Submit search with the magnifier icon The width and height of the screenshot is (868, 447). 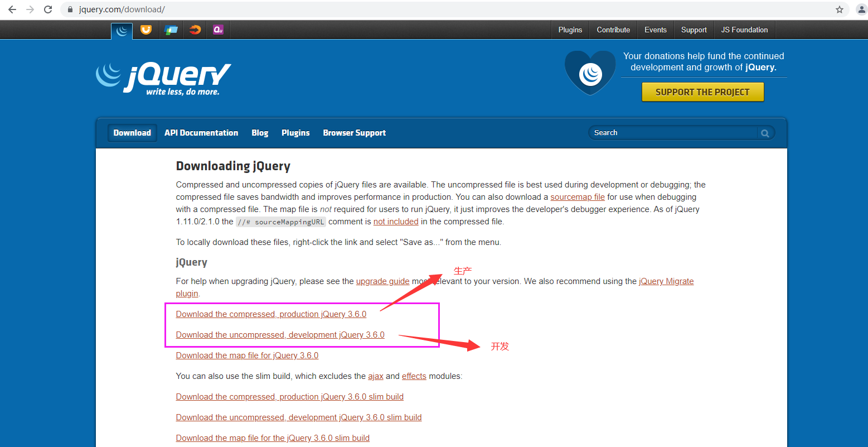[765, 133]
